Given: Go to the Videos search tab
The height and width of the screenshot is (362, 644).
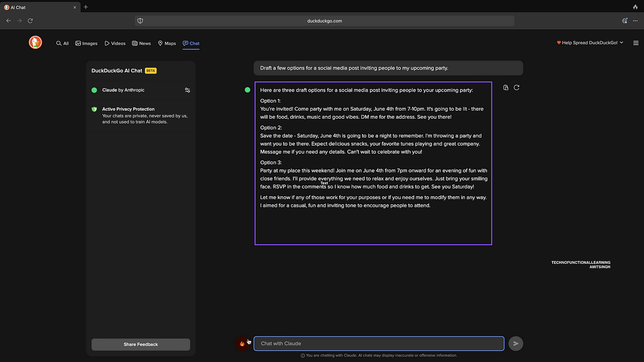Looking at the screenshot, I should tap(115, 43).
